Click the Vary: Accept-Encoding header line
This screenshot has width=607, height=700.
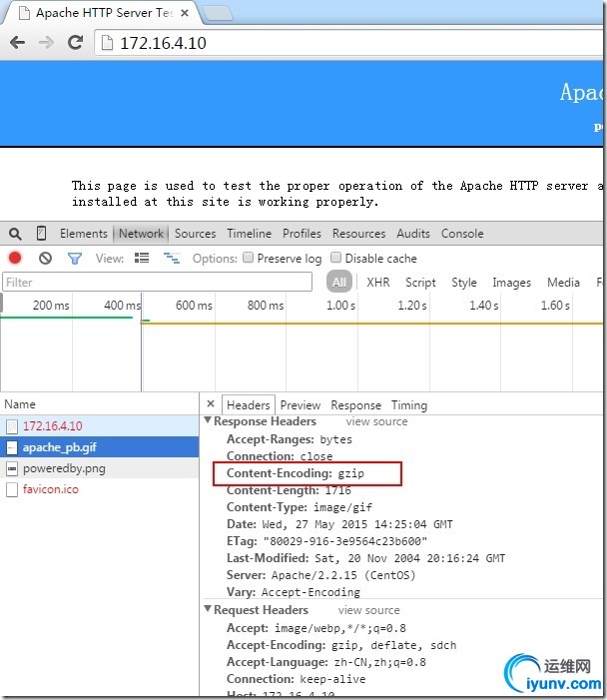(x=294, y=592)
